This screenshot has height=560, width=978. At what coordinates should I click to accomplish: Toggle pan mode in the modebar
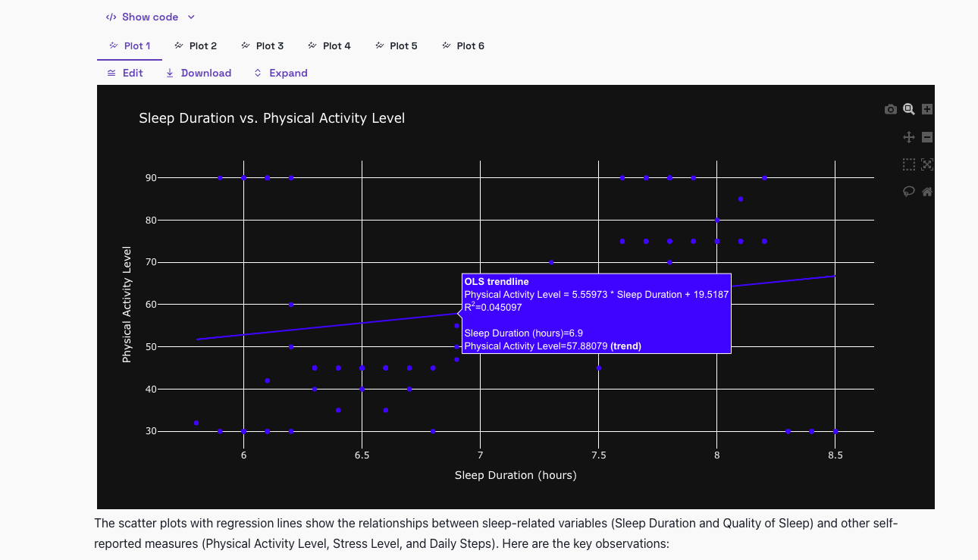[908, 137]
